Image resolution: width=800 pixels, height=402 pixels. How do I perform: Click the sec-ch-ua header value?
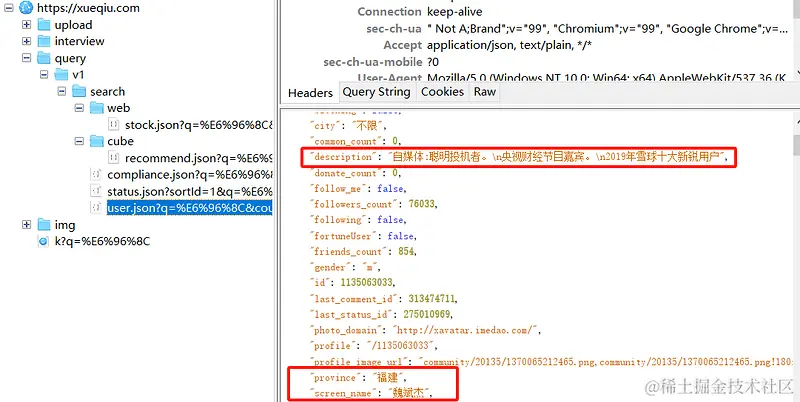(608, 29)
